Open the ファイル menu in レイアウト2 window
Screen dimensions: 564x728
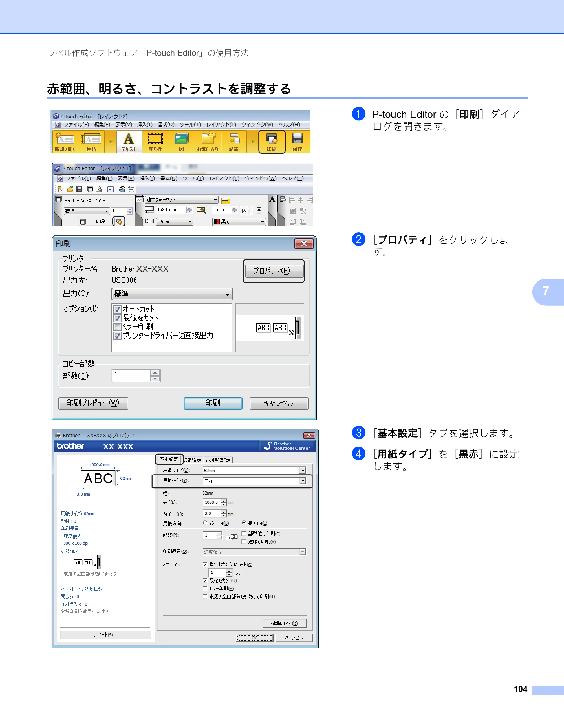tap(76, 125)
